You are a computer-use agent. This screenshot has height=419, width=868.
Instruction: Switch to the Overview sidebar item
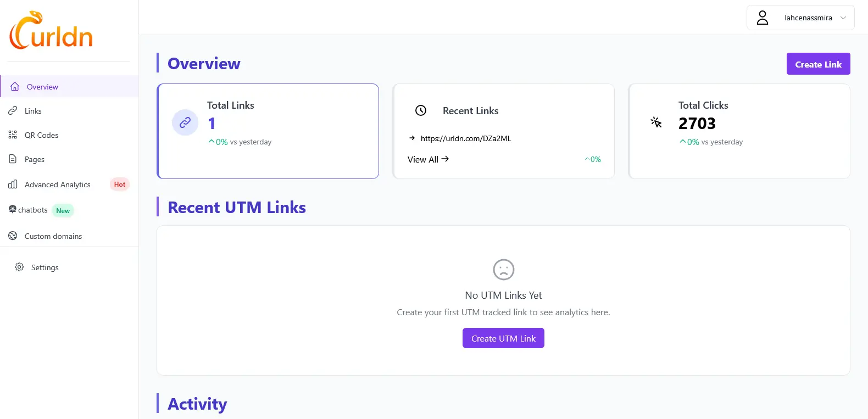click(42, 86)
